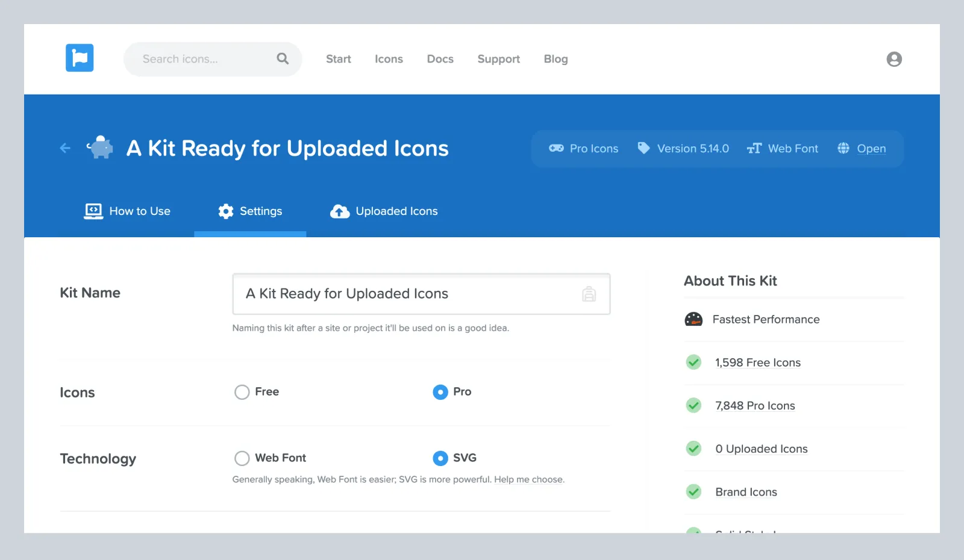Click the globe icon beside Open

pyautogui.click(x=843, y=148)
